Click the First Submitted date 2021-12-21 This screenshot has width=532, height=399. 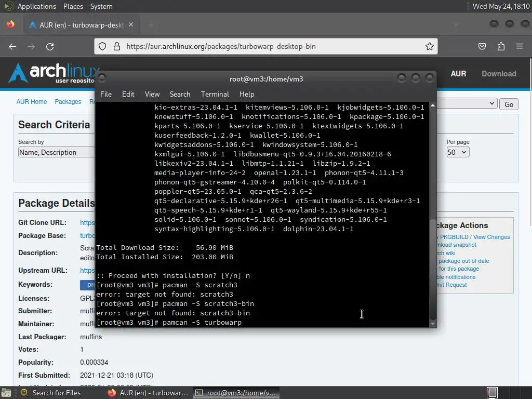[116, 375]
